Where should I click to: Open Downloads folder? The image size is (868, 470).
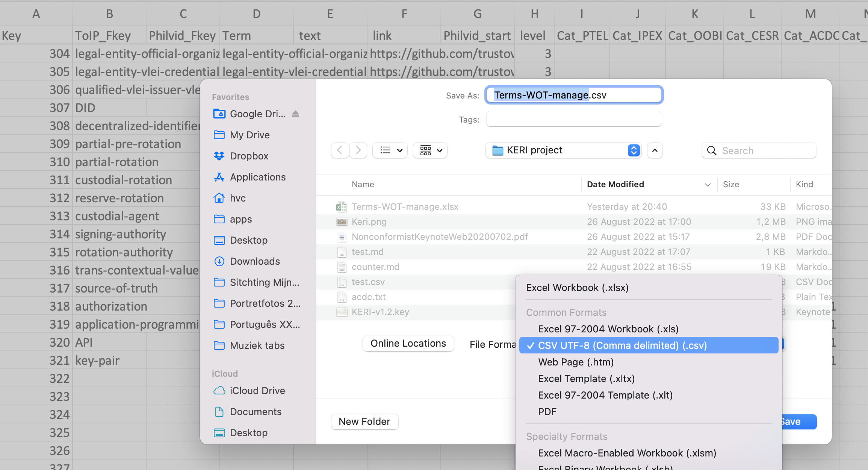254,261
